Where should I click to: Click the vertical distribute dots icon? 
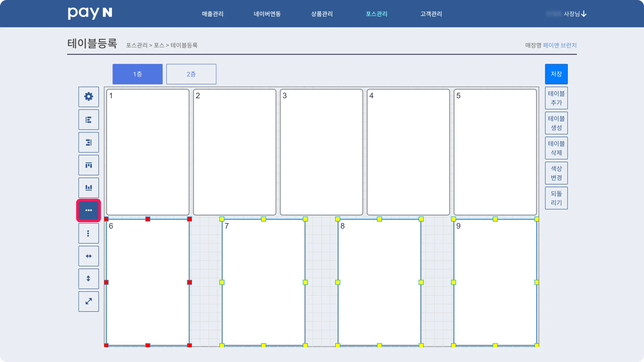[x=89, y=233]
